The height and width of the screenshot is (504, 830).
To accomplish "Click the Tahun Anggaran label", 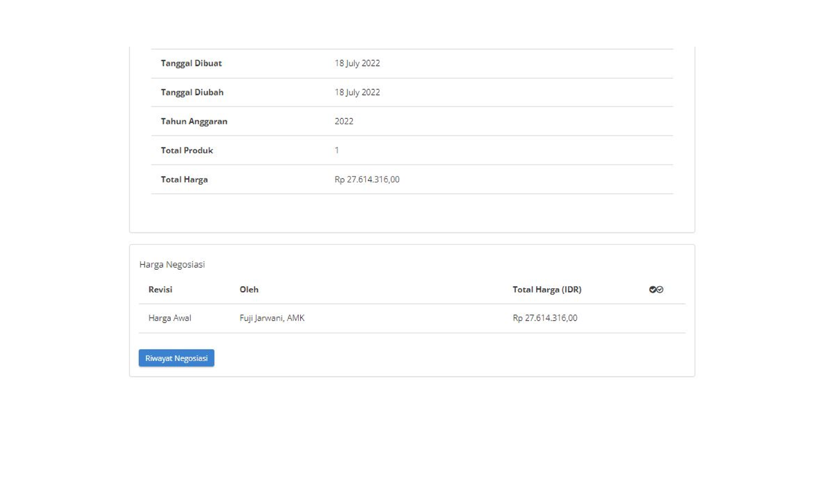I will point(194,121).
